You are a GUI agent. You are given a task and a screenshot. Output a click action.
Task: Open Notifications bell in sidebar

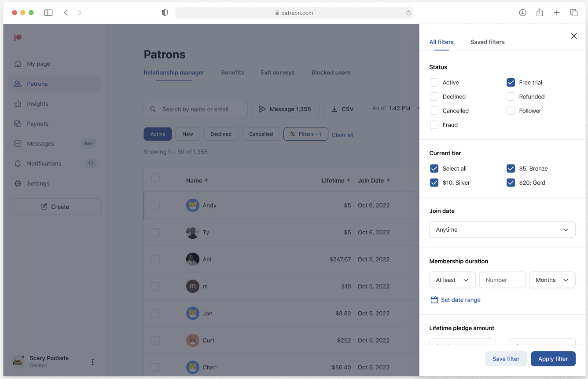tap(18, 164)
